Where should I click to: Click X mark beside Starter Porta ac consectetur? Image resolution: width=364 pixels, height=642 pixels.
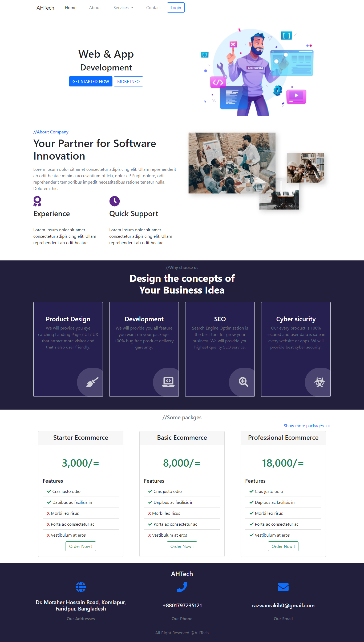coord(48,524)
